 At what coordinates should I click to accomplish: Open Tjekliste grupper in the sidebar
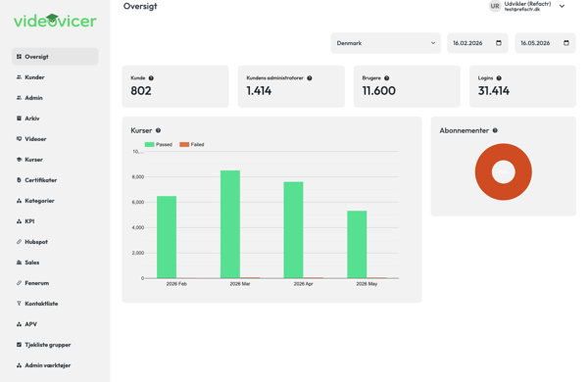(x=55, y=345)
